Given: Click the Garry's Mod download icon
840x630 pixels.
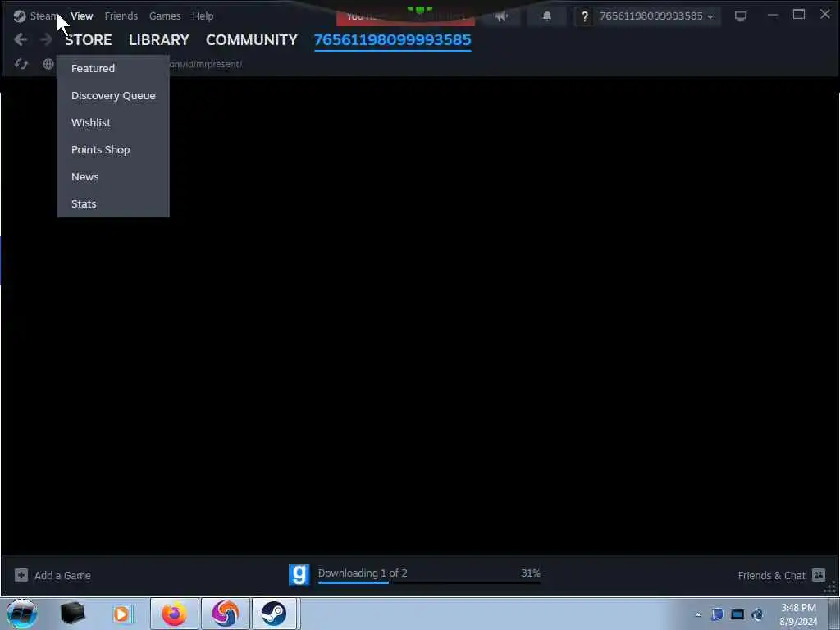Looking at the screenshot, I should [x=299, y=575].
